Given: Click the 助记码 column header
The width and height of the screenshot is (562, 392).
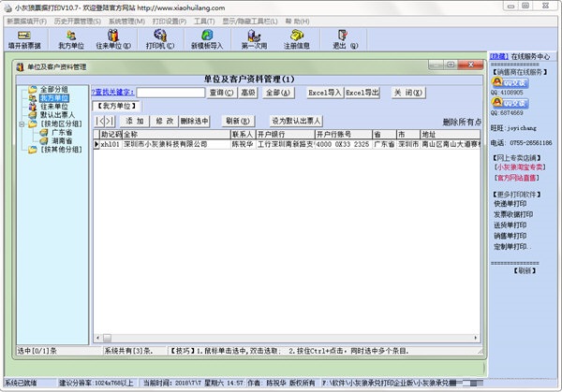Looking at the screenshot, I should point(111,135).
